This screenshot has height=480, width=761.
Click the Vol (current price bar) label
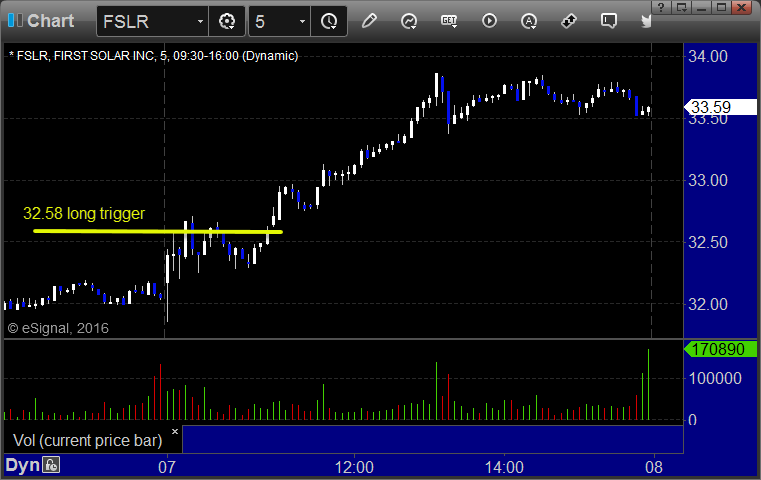click(87, 440)
